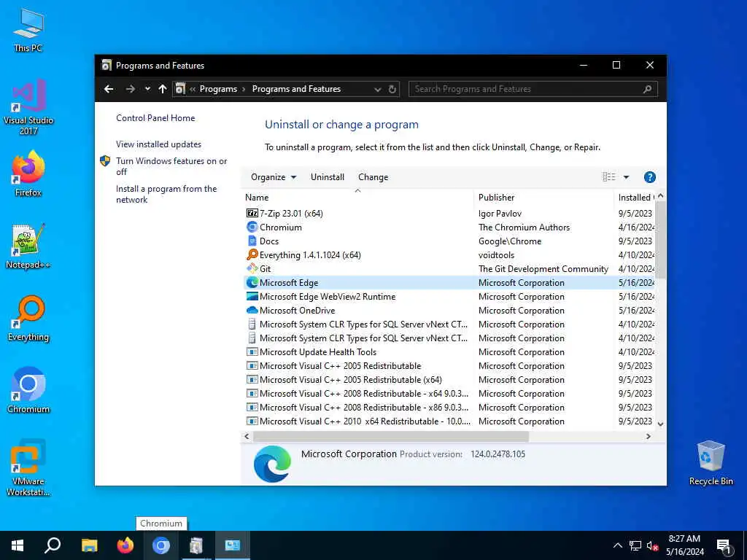Screen dimensions: 747x560
Task: Select Microsoft Visual C++ 2005 Redistributable (x64)
Action: click(449, 379)
